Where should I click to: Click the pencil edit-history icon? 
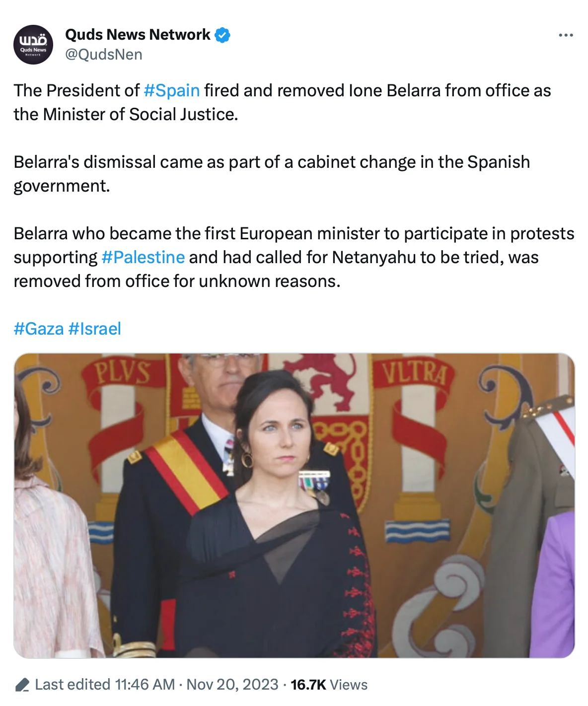[22, 685]
